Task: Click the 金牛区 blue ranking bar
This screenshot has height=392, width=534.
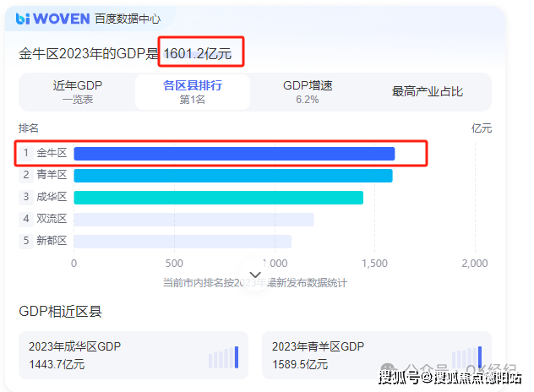Action: [x=234, y=154]
